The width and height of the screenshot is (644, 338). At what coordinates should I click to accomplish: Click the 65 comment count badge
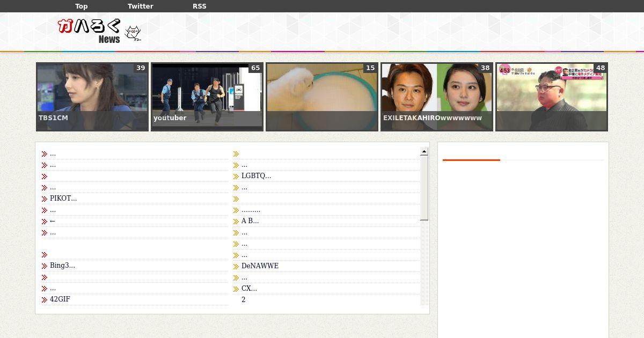point(255,68)
